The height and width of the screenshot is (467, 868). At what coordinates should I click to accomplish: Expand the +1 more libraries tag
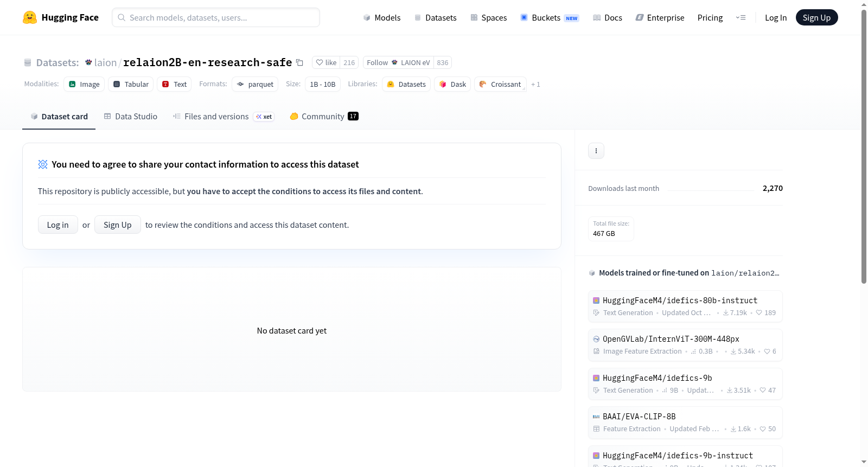tap(535, 84)
